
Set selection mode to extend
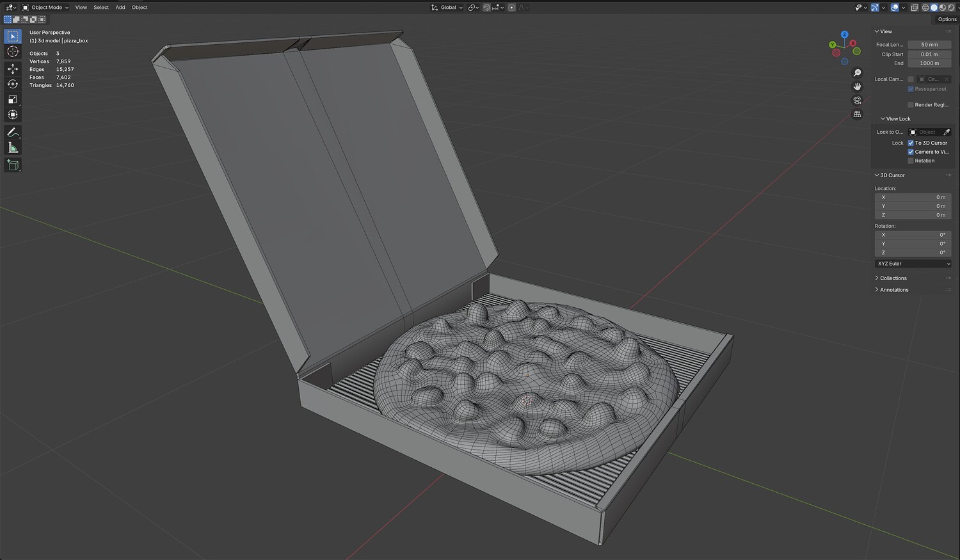[x=17, y=20]
